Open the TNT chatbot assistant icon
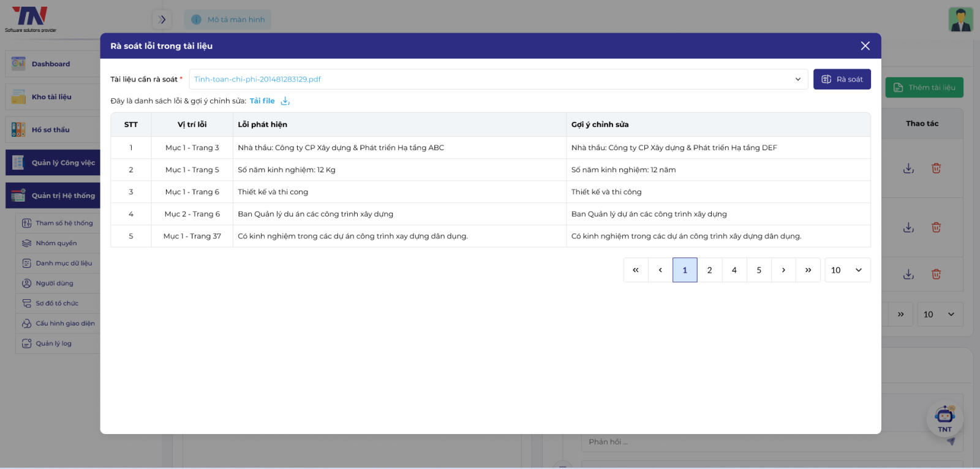This screenshot has width=980, height=469. click(944, 417)
